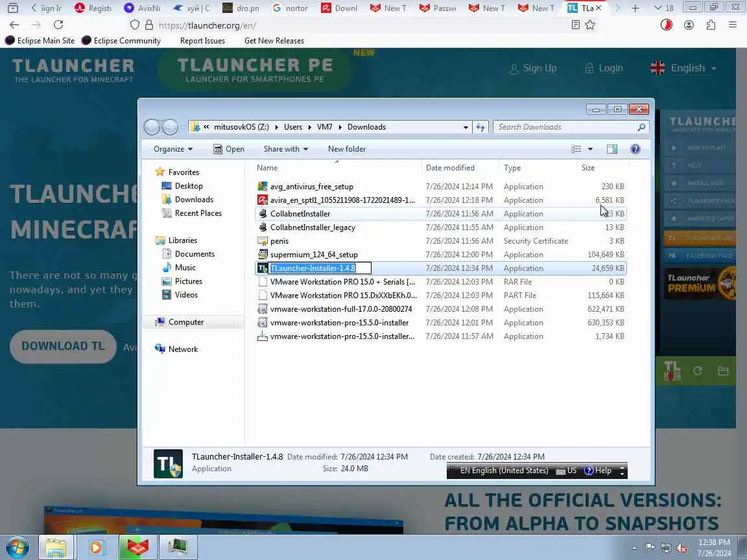Open Explorer help question mark icon
This screenshot has height=560, width=747.
[635, 149]
